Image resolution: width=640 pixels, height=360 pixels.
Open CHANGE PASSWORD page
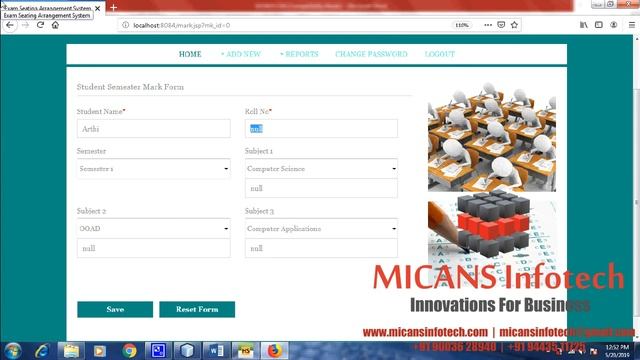click(x=371, y=54)
